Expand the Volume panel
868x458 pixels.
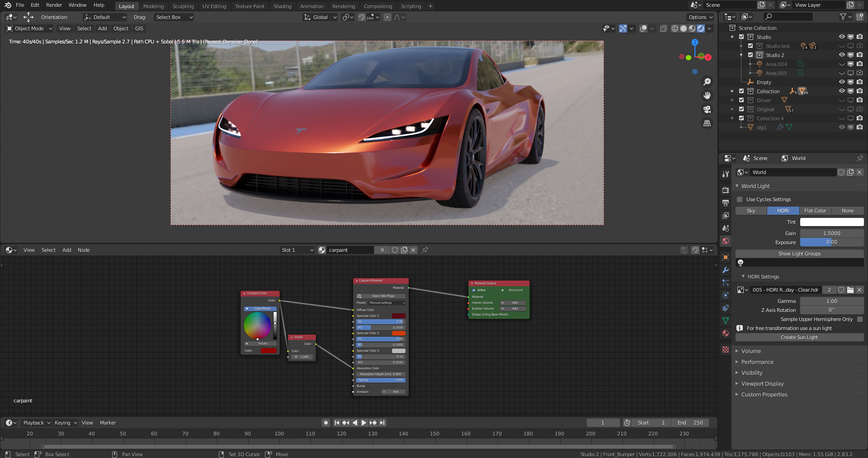tap(751, 351)
